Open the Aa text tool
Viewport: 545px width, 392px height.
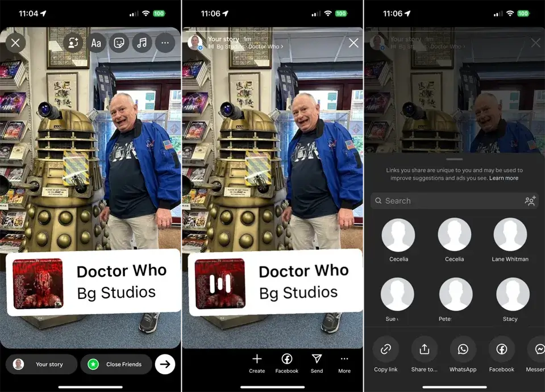point(96,43)
